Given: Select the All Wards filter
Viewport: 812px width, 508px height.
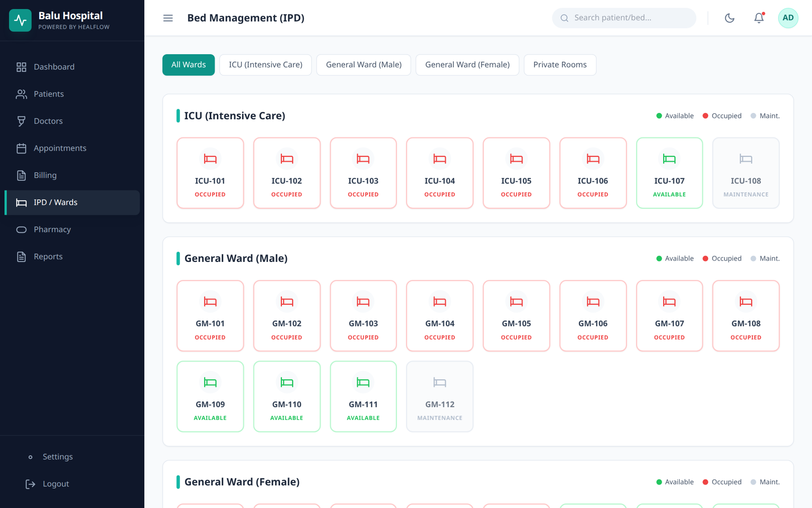Looking at the screenshot, I should point(189,65).
